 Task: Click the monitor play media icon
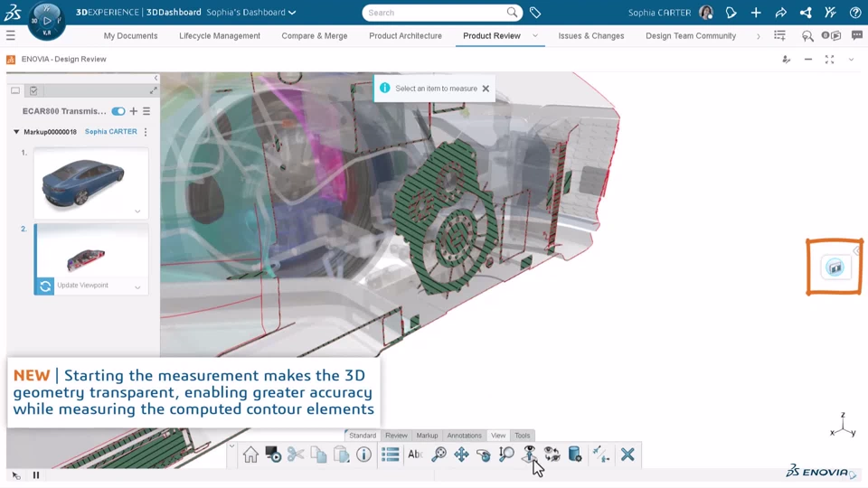(273, 455)
